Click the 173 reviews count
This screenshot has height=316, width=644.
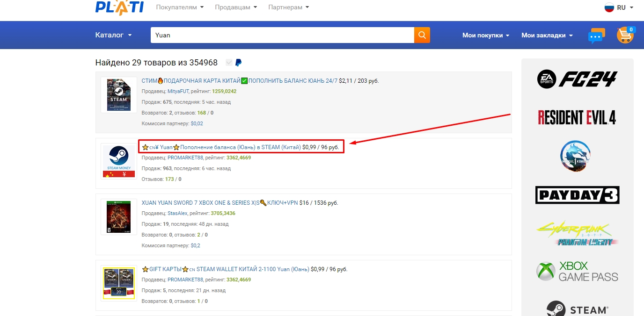[x=169, y=180]
